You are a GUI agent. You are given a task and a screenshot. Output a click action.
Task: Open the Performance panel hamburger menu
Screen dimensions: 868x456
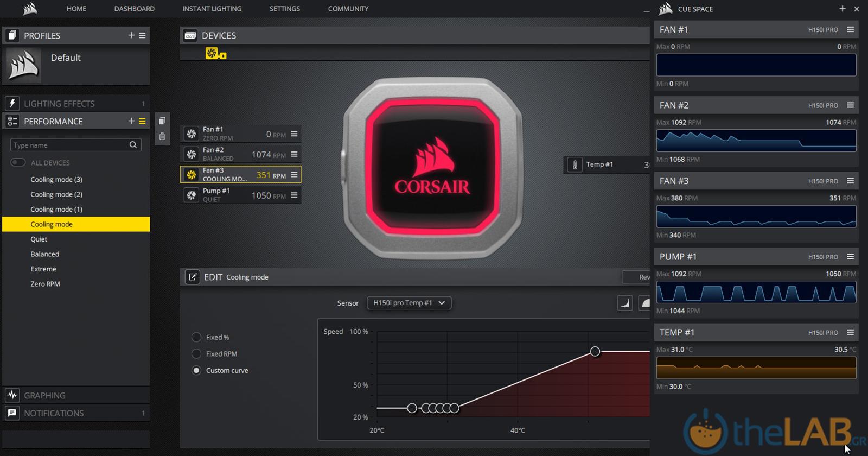point(142,121)
